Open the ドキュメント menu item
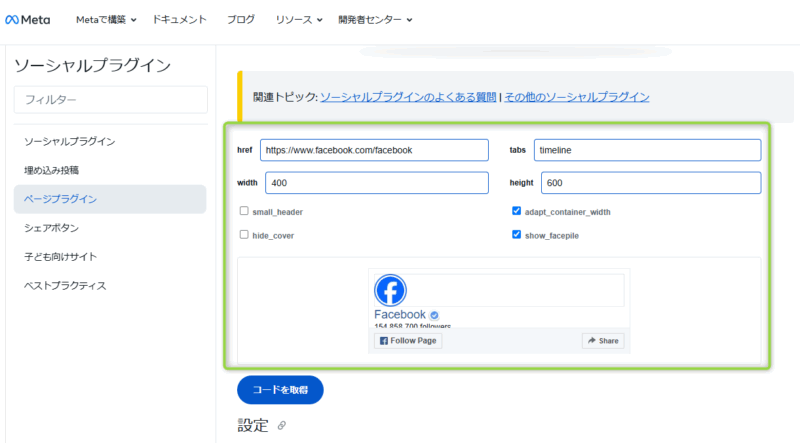 (x=180, y=20)
